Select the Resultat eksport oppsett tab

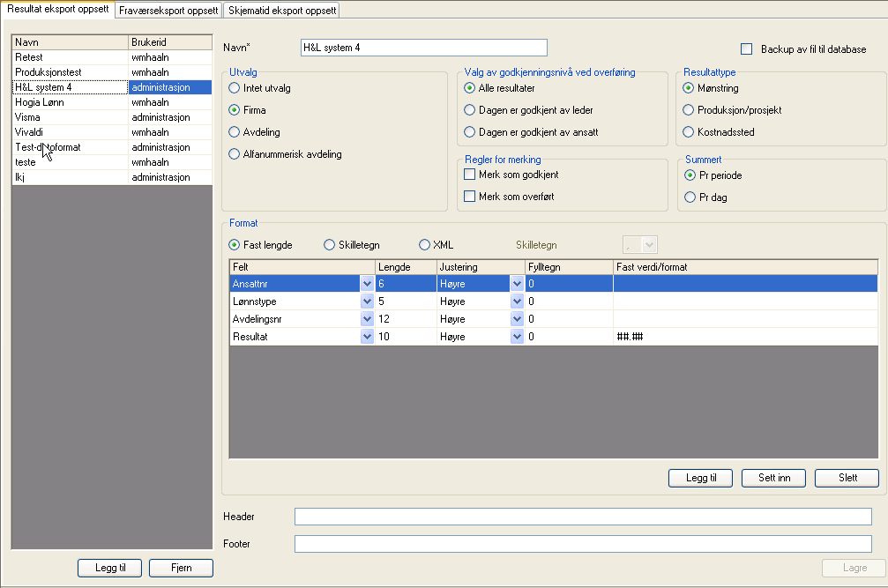pyautogui.click(x=58, y=9)
